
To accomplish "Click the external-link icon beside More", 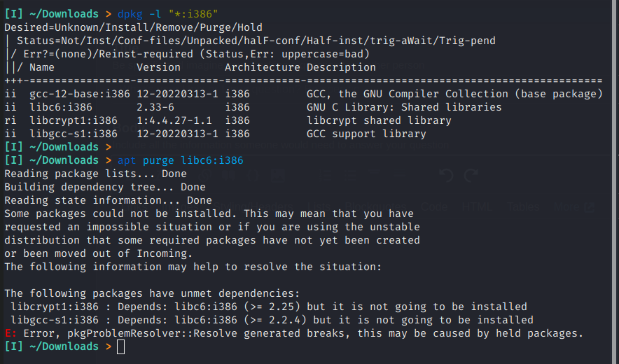I will click(589, 207).
